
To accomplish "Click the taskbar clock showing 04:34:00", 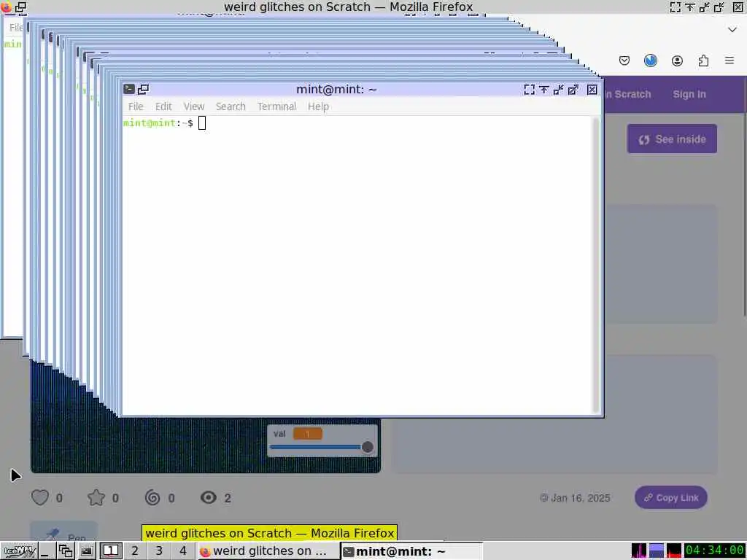I will [x=715, y=551].
